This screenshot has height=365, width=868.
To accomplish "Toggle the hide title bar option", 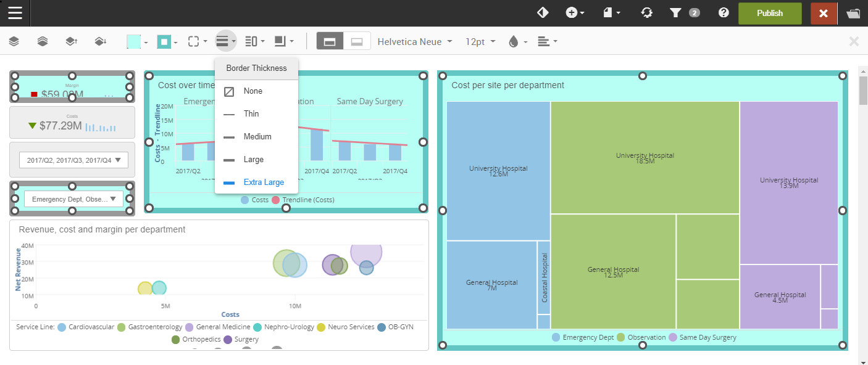I will coord(357,41).
